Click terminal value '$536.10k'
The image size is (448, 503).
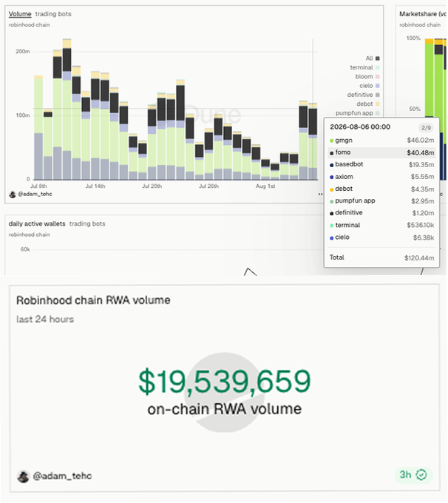pos(420,225)
